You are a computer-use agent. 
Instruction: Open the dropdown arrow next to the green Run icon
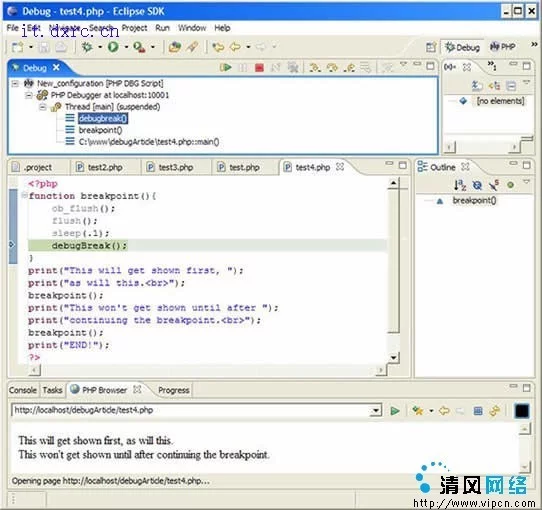click(x=126, y=47)
